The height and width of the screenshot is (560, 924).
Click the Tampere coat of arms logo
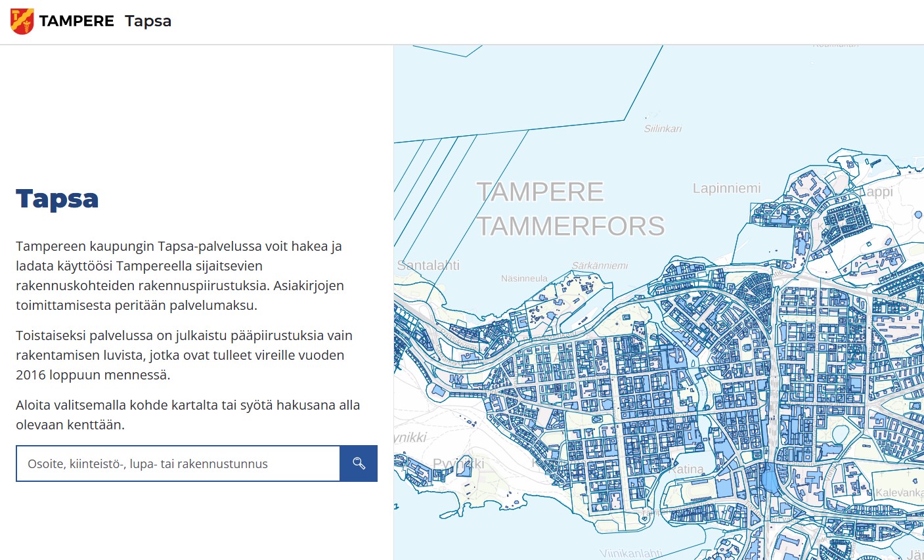click(x=22, y=21)
